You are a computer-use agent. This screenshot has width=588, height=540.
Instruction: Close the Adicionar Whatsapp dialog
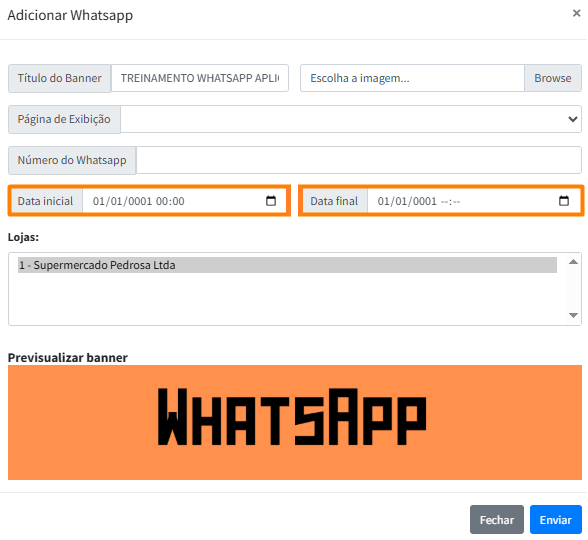pyautogui.click(x=576, y=14)
